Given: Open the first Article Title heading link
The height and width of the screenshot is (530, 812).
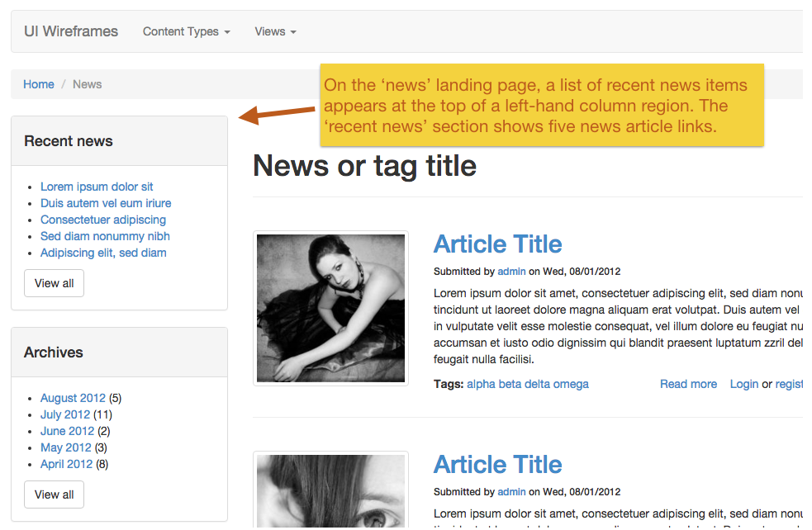Looking at the screenshot, I should [x=497, y=244].
